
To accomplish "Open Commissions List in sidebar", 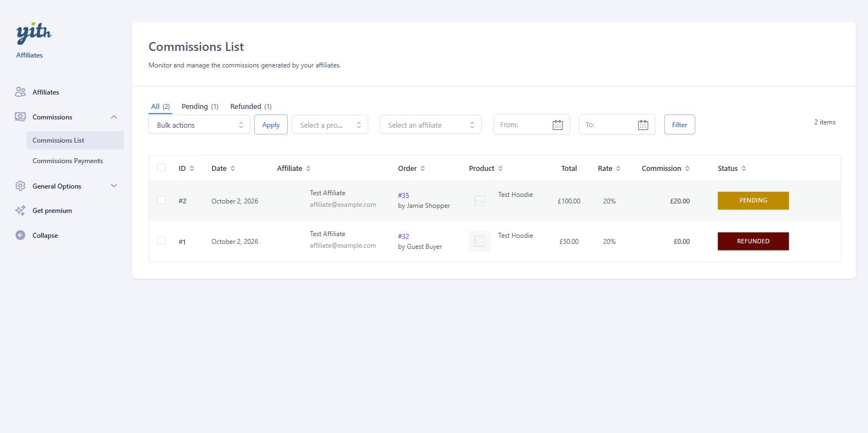I will click(75, 140).
